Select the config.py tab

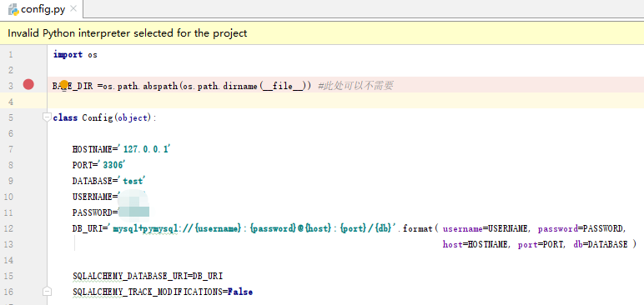point(41,9)
